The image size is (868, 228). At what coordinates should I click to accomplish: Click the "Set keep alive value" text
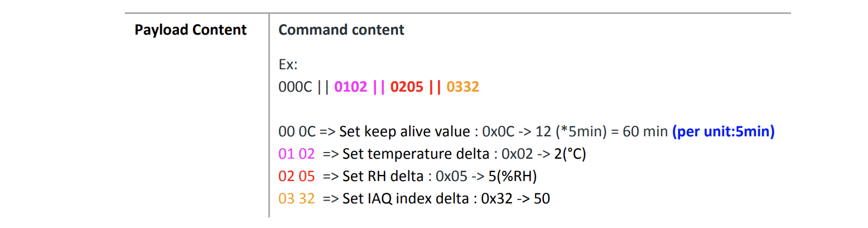(x=404, y=132)
